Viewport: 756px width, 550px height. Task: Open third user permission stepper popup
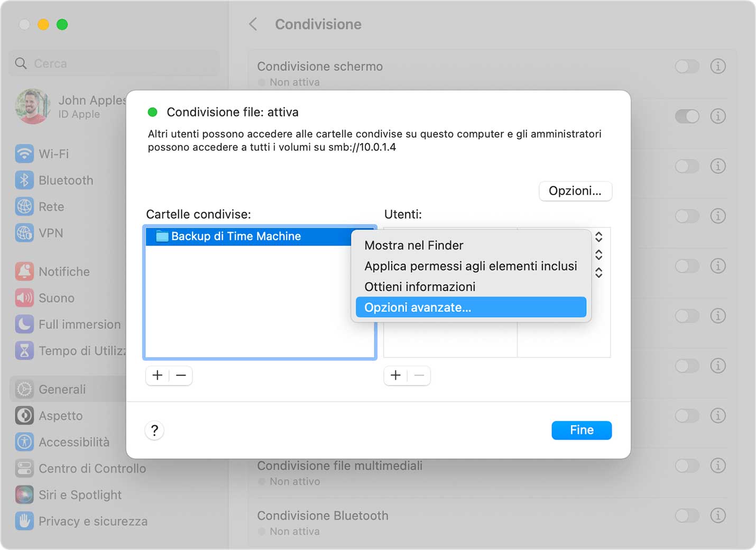pos(598,273)
